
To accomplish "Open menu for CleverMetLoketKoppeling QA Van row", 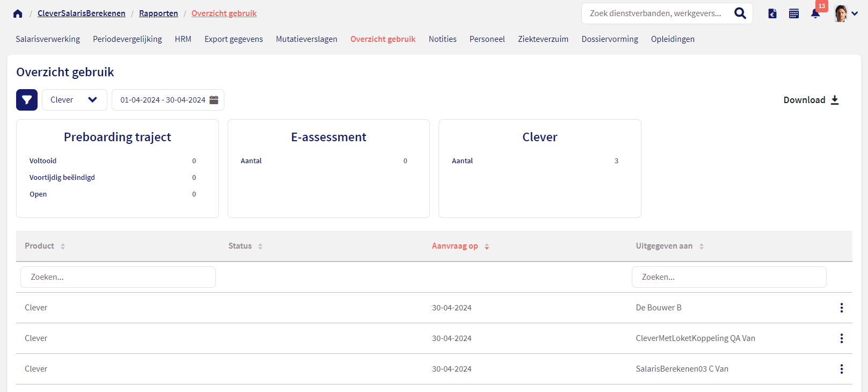I will [x=841, y=338].
